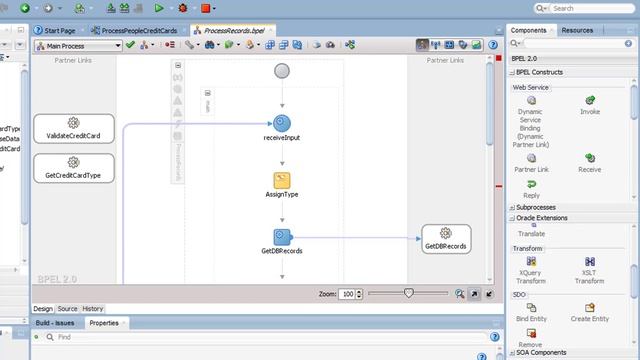Select the Design view tab
This screenshot has height=360, width=640.
43,309
